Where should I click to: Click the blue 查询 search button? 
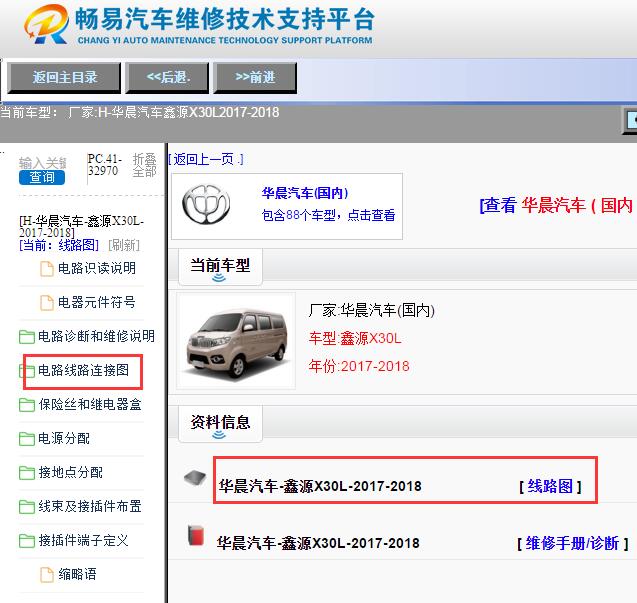42,177
